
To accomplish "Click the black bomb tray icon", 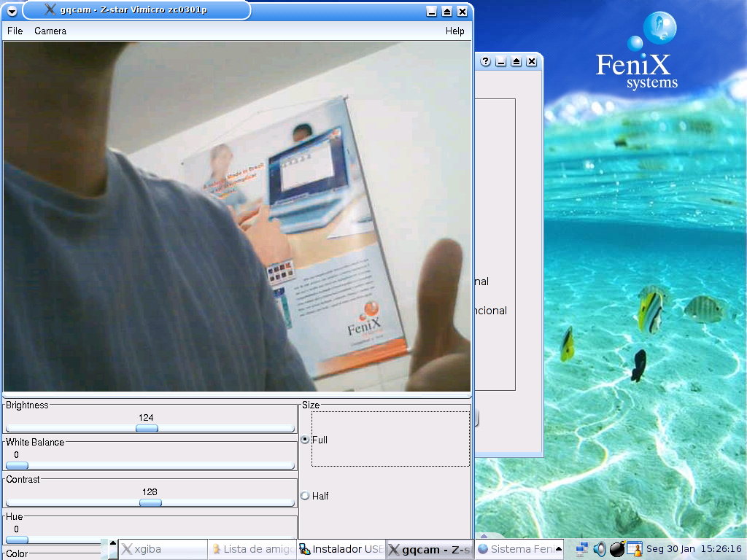I will [x=617, y=549].
